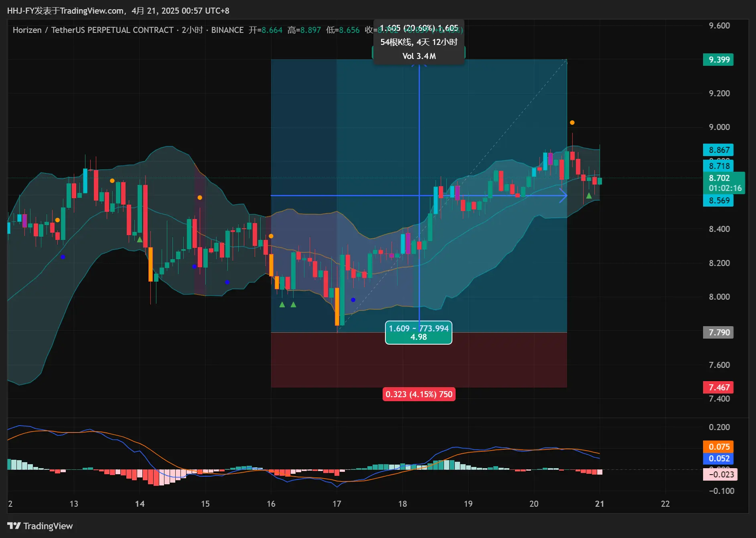Image resolution: width=756 pixels, height=538 pixels.
Task: Select date 20 on the time axis
Action: click(x=534, y=504)
